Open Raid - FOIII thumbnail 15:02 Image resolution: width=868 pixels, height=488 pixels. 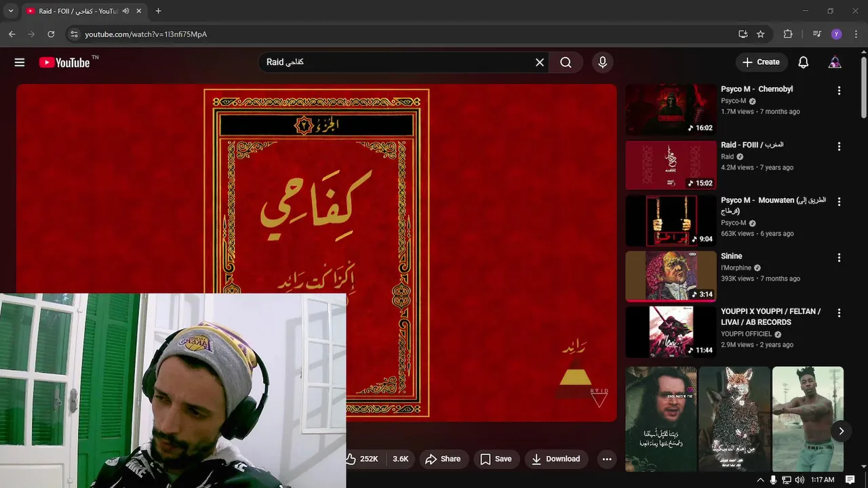point(671,165)
